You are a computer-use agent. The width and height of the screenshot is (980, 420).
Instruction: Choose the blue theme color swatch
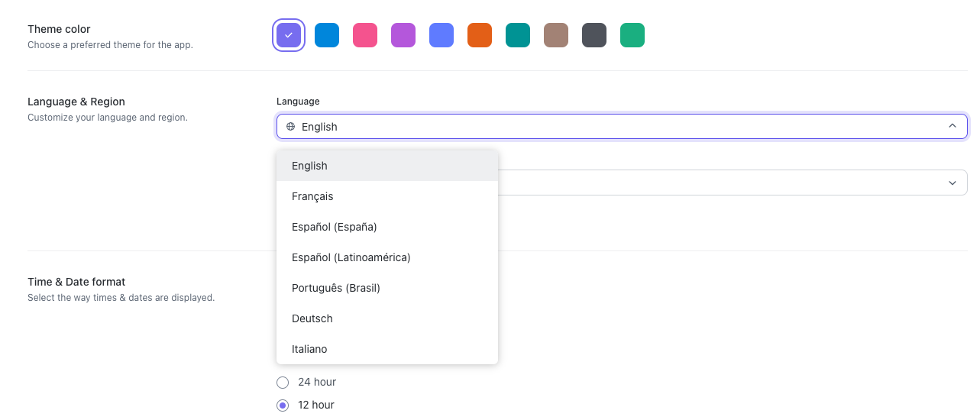pos(327,35)
